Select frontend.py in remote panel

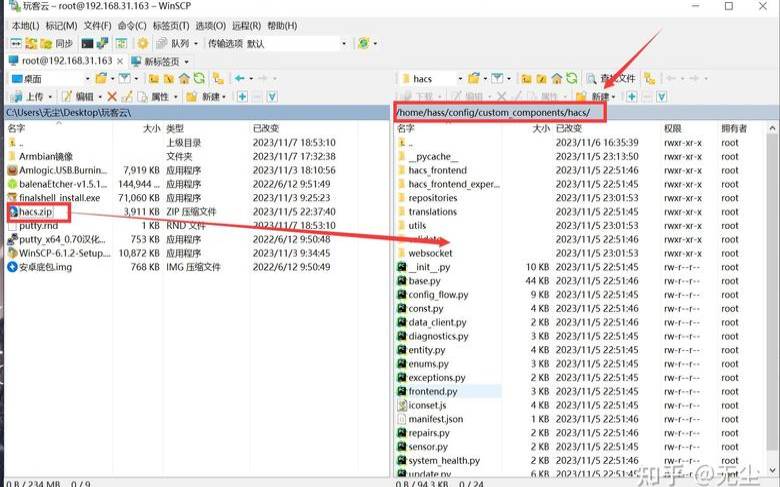(433, 391)
